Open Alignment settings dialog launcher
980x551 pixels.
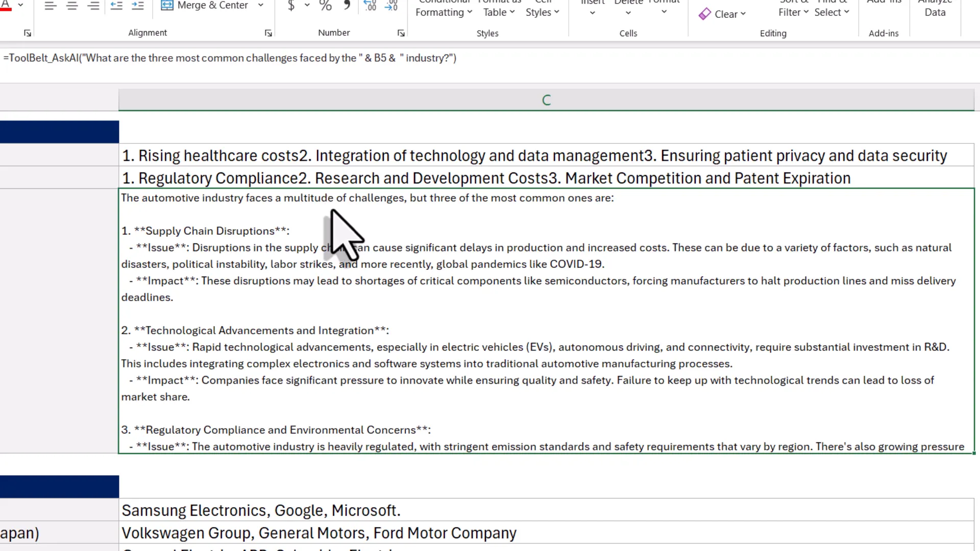(x=268, y=33)
